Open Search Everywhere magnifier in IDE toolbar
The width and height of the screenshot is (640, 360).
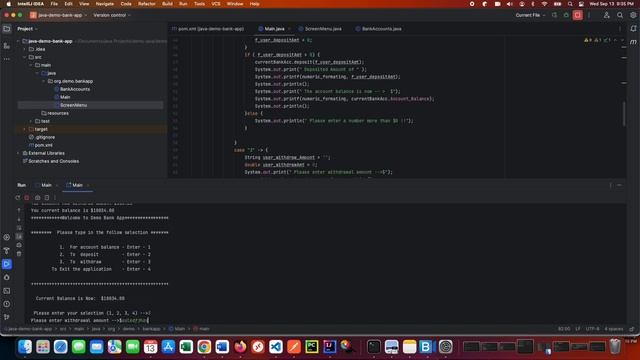(620, 15)
